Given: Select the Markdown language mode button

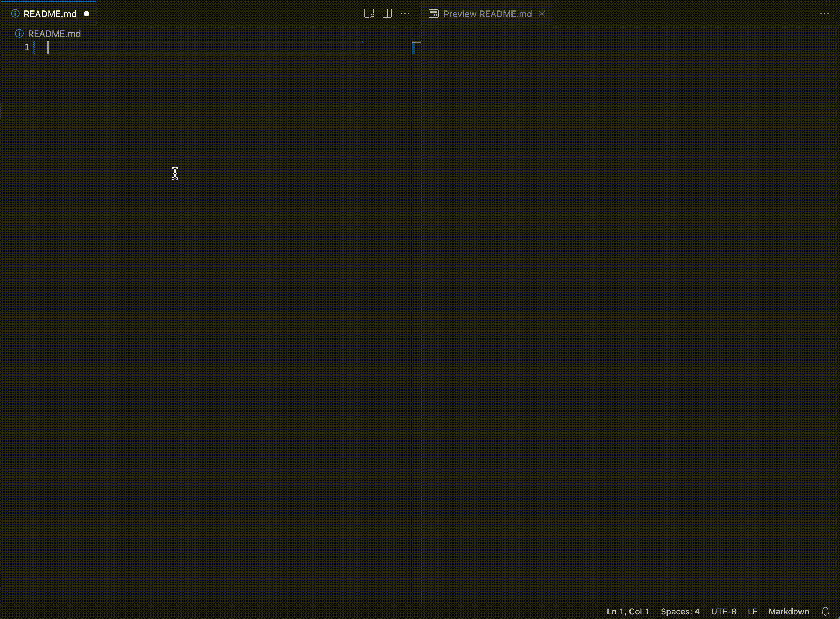Looking at the screenshot, I should (x=788, y=612).
